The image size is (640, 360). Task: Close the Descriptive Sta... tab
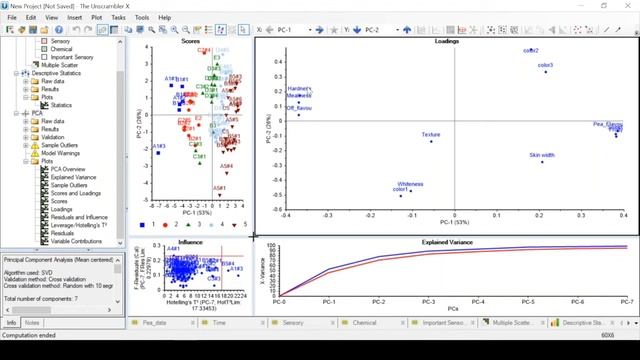click(x=612, y=323)
